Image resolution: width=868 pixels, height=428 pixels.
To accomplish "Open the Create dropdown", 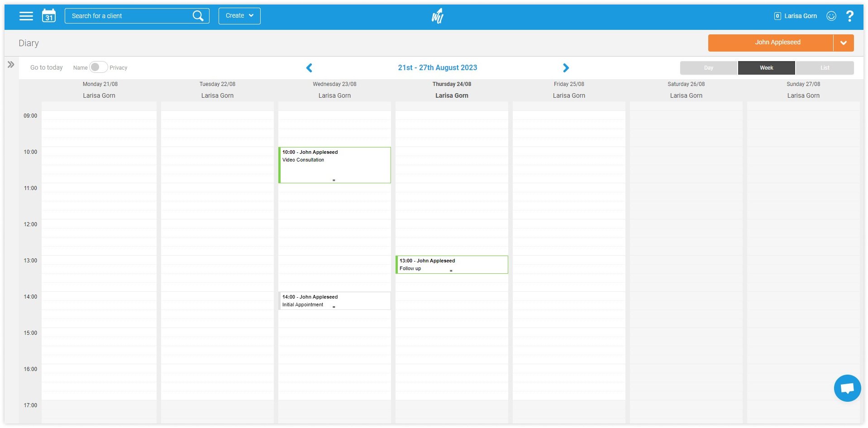I will point(239,16).
